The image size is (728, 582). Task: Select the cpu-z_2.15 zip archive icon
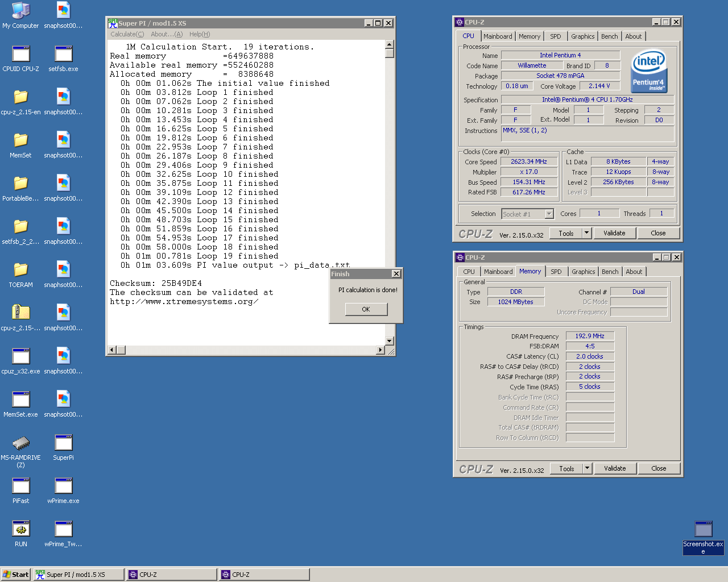pyautogui.click(x=20, y=318)
